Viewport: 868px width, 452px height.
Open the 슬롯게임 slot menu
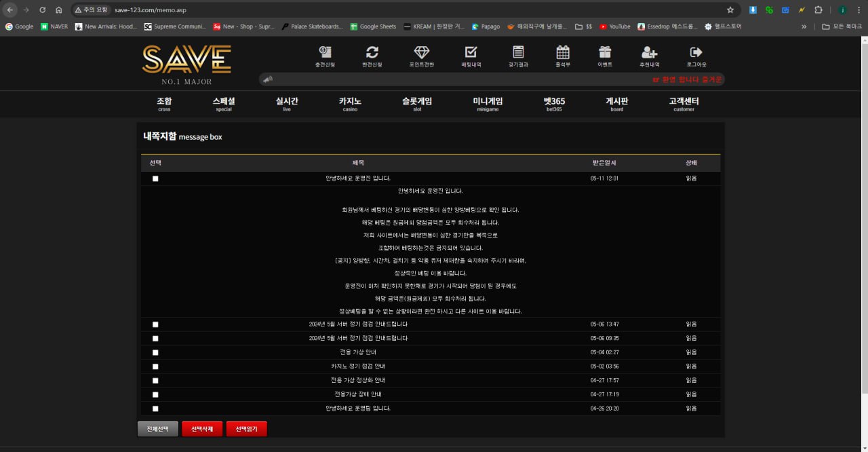tap(417, 104)
